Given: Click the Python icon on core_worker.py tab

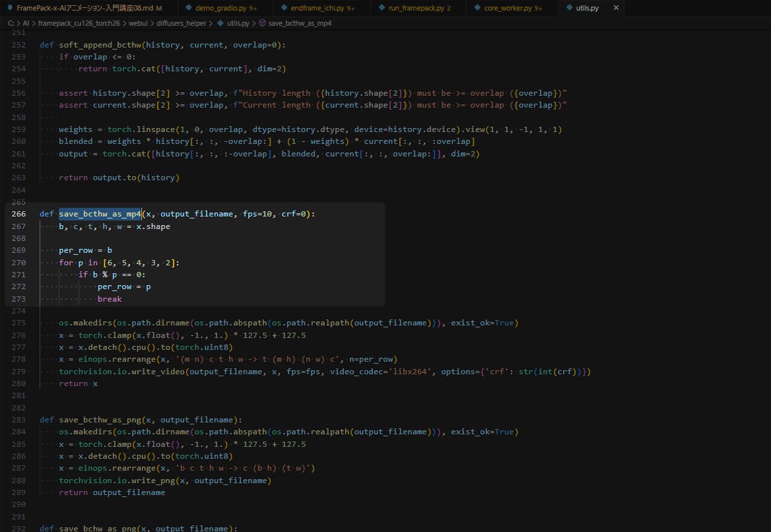Looking at the screenshot, I should 477,8.
